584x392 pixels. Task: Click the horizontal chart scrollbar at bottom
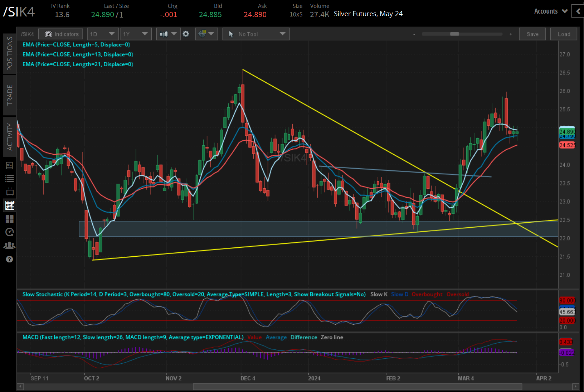click(x=357, y=387)
